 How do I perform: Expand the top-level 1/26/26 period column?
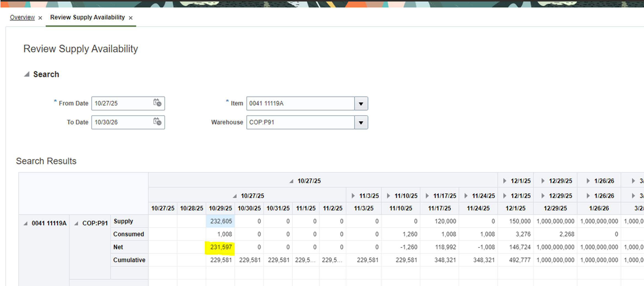[x=588, y=181]
